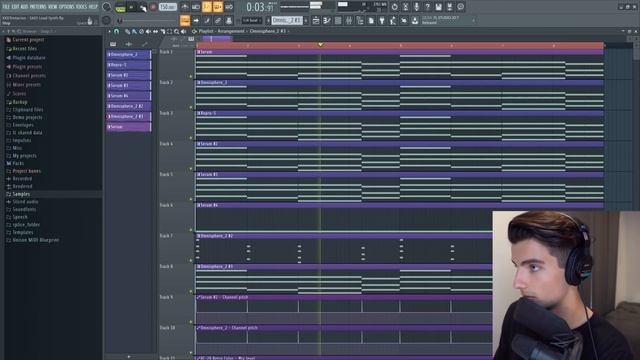Open the pattern selector showing Omnis…_2 #3
Screen dimensions: 640x360
[287, 20]
